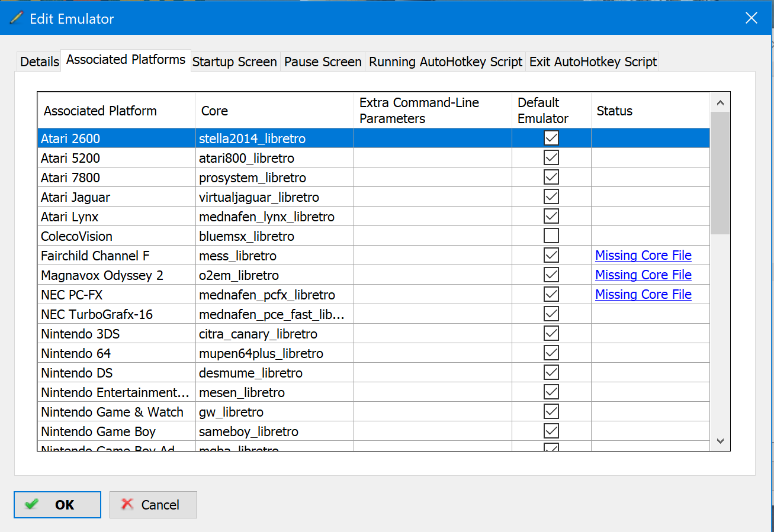This screenshot has width=774, height=532.
Task: Click extra parameters cell for Atari 5200
Action: 433,158
